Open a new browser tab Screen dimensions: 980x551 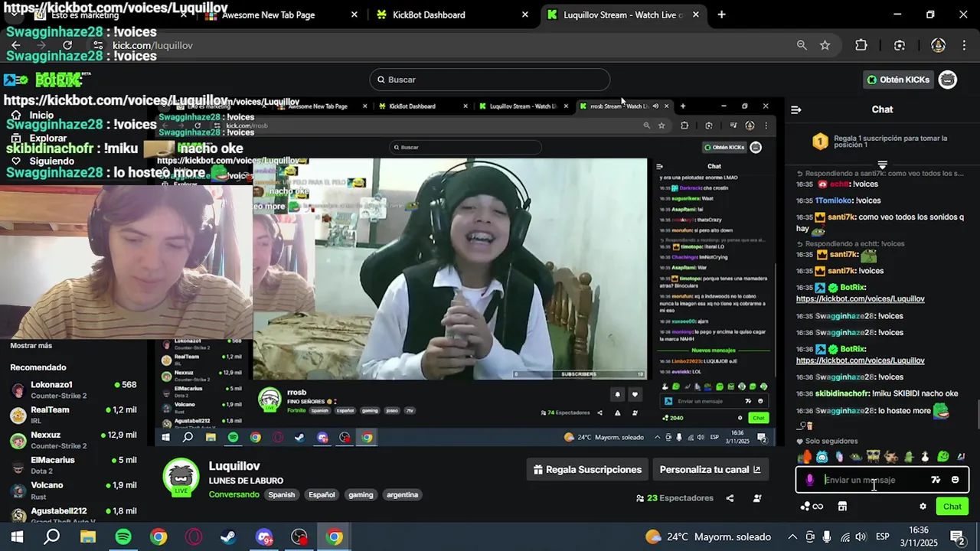[x=721, y=15]
